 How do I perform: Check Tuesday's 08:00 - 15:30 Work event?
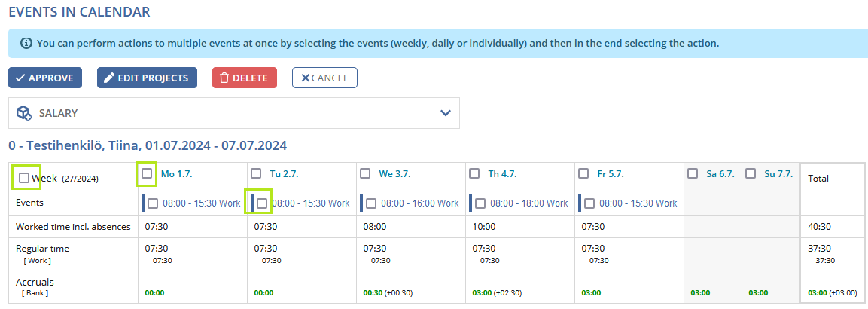click(x=262, y=203)
